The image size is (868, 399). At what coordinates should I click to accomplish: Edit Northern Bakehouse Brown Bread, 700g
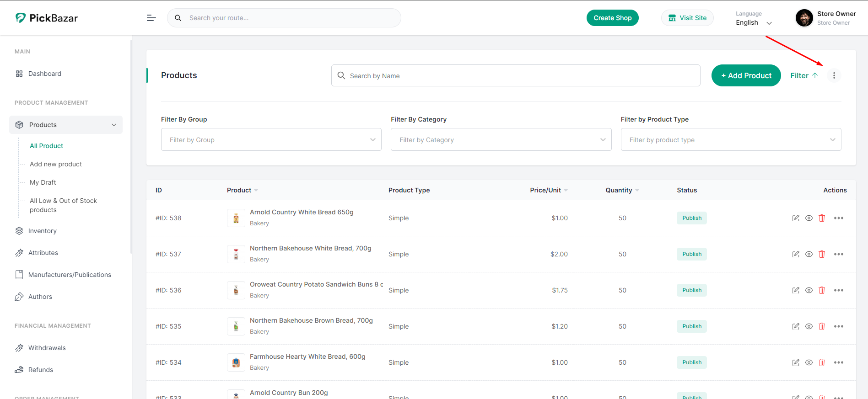tap(796, 326)
